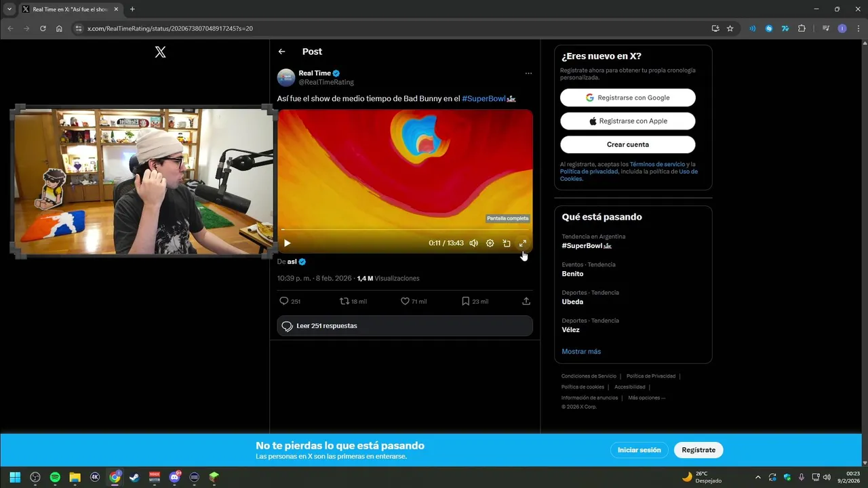Viewport: 868px width, 488px height.
Task: Click Crear cuenta button
Action: pyautogui.click(x=628, y=144)
